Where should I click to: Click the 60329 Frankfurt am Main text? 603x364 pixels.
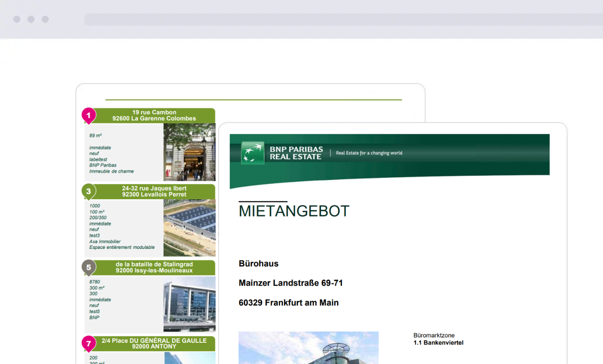(288, 303)
